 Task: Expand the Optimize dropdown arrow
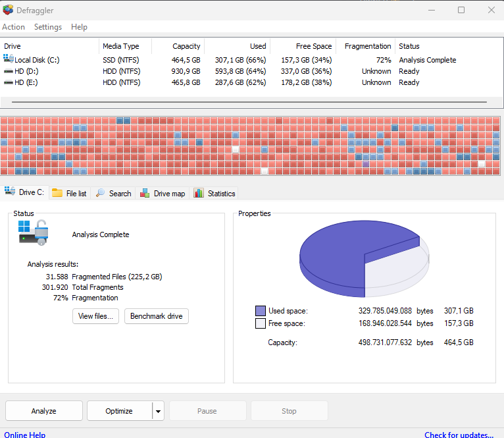coord(158,411)
